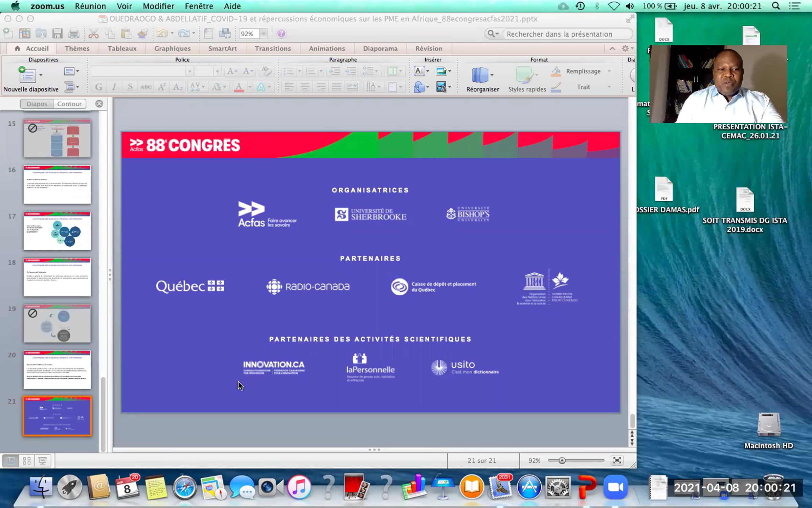
Task: Select the Cut scissors icon
Action: pyautogui.click(x=93, y=34)
